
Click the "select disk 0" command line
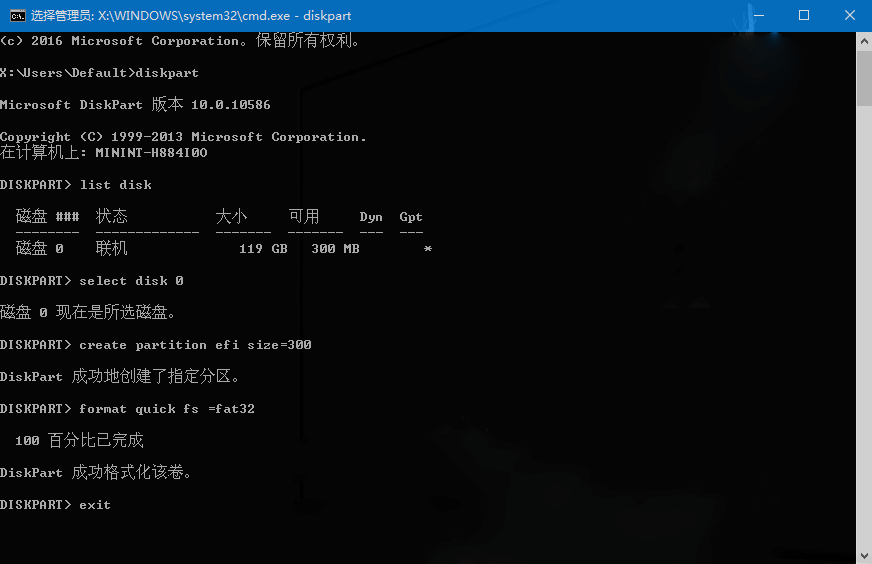(x=131, y=281)
